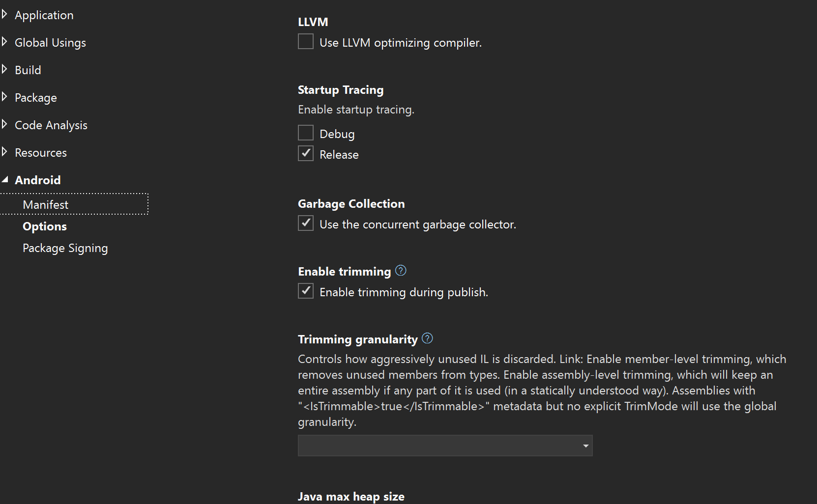Image resolution: width=817 pixels, height=504 pixels.
Task: Expand the Global Usings section arrow
Action: pyautogui.click(x=4, y=42)
